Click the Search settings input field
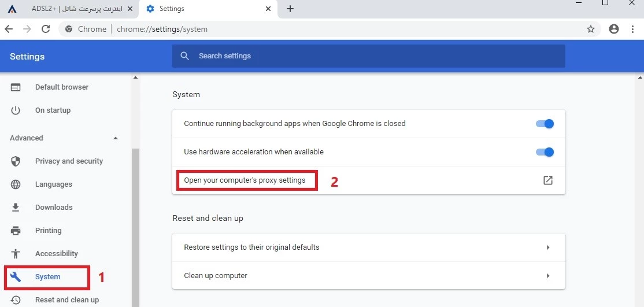 [368, 56]
